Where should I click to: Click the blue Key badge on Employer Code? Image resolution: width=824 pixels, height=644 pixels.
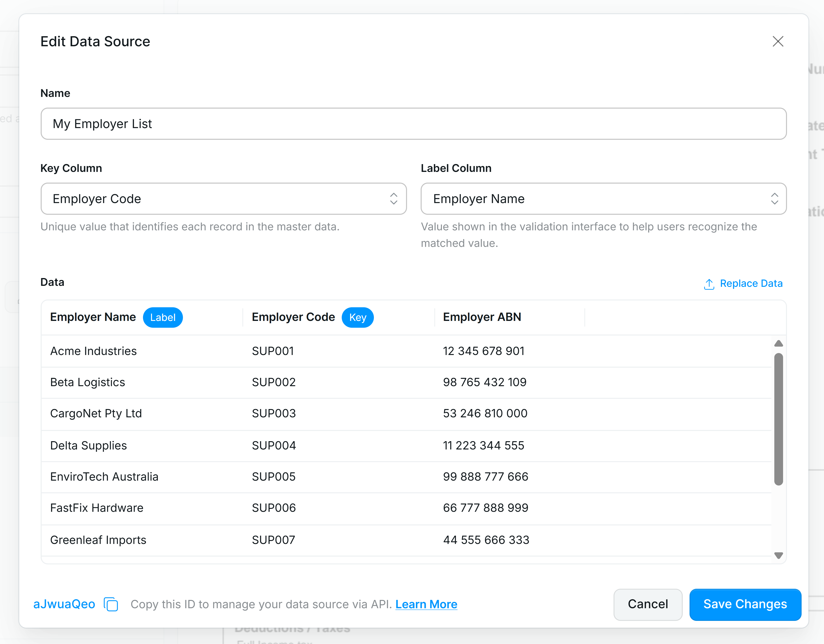coord(357,317)
